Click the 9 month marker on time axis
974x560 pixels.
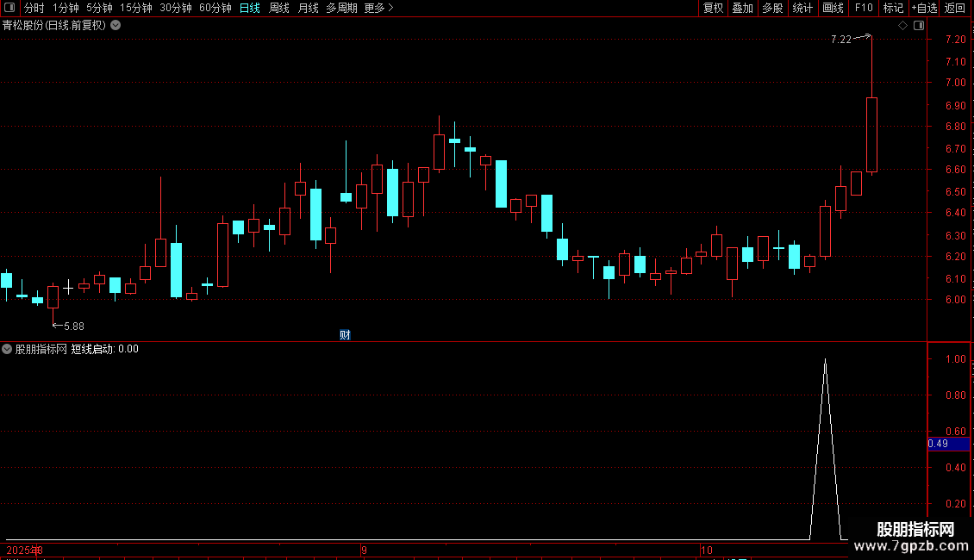coord(364,550)
